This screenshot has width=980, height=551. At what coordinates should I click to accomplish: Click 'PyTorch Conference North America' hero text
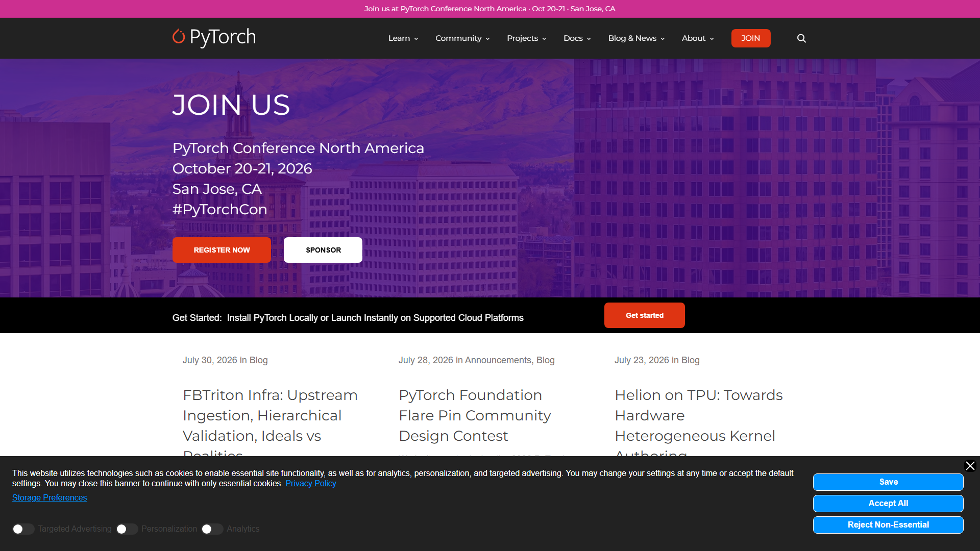tap(298, 148)
